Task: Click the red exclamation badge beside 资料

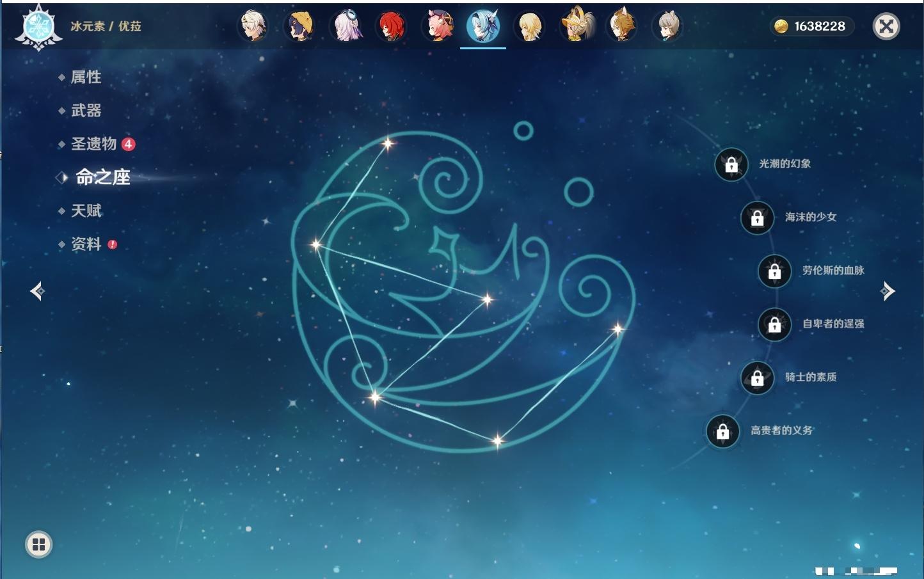Action: [x=113, y=244]
